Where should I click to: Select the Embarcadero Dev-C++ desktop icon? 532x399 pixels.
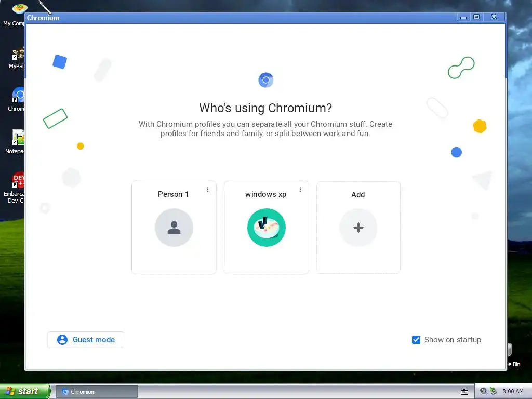pos(14,187)
